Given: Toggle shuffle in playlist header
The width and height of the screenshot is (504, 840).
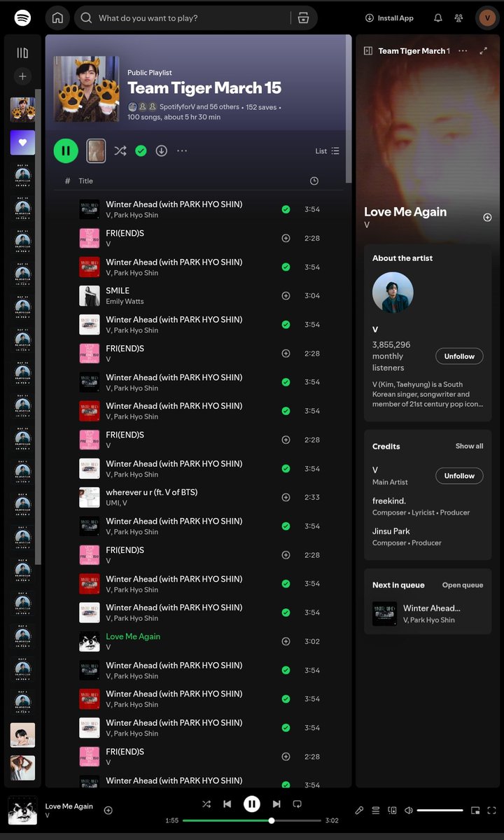Looking at the screenshot, I should coord(120,150).
